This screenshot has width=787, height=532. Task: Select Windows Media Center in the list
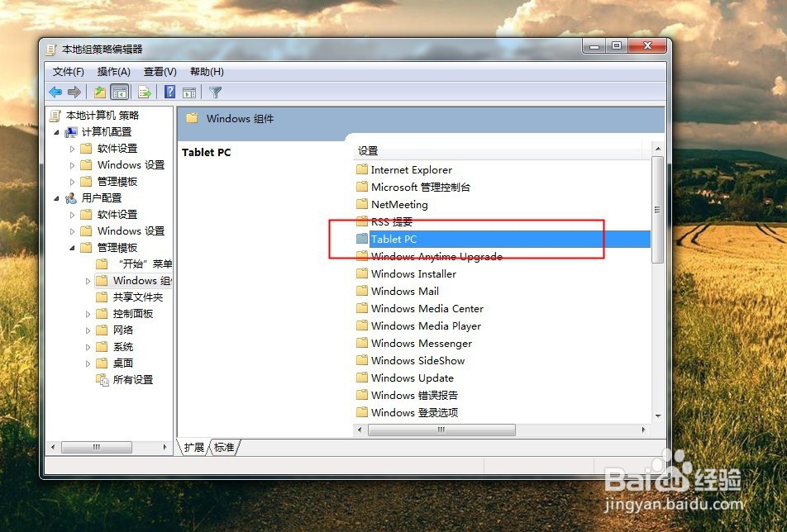point(427,308)
